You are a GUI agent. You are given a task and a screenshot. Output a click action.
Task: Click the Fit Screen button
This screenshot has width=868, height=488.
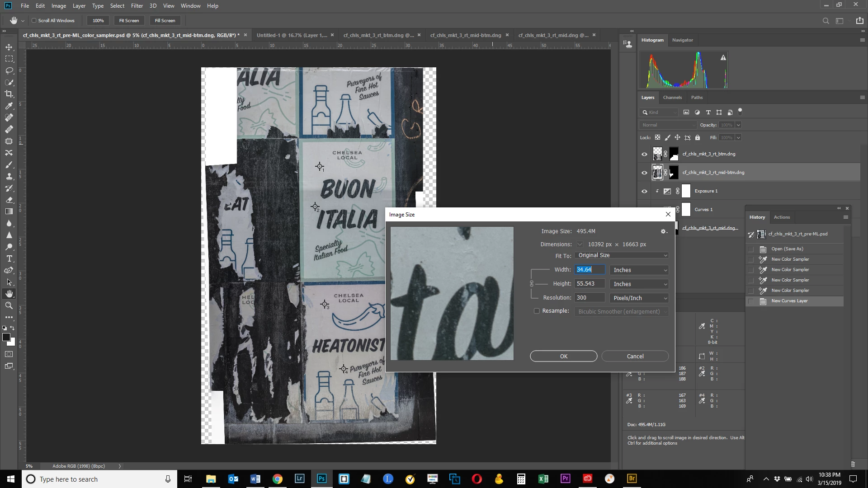coord(129,20)
